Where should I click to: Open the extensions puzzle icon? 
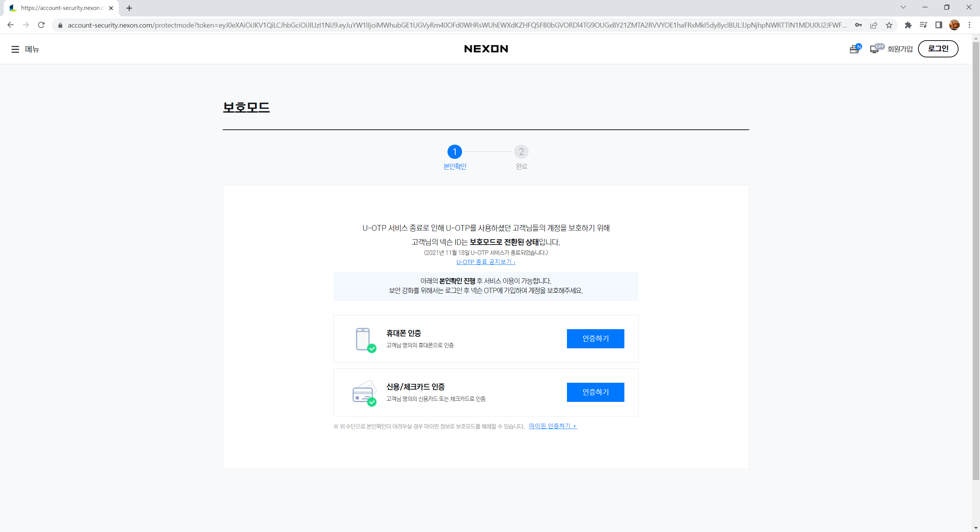point(908,25)
